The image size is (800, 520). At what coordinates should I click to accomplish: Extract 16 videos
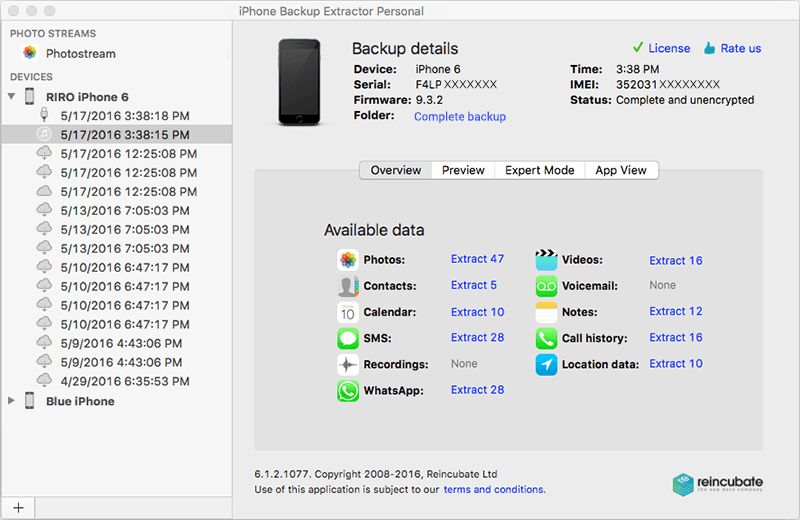(x=676, y=260)
